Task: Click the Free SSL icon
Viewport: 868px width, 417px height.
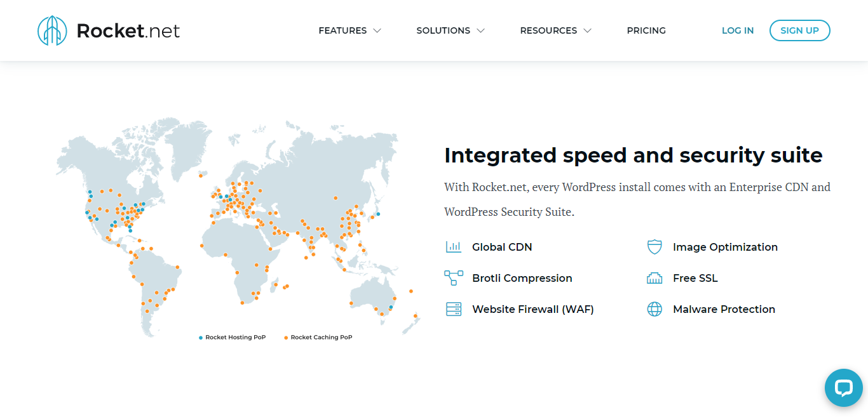Action: (x=654, y=278)
